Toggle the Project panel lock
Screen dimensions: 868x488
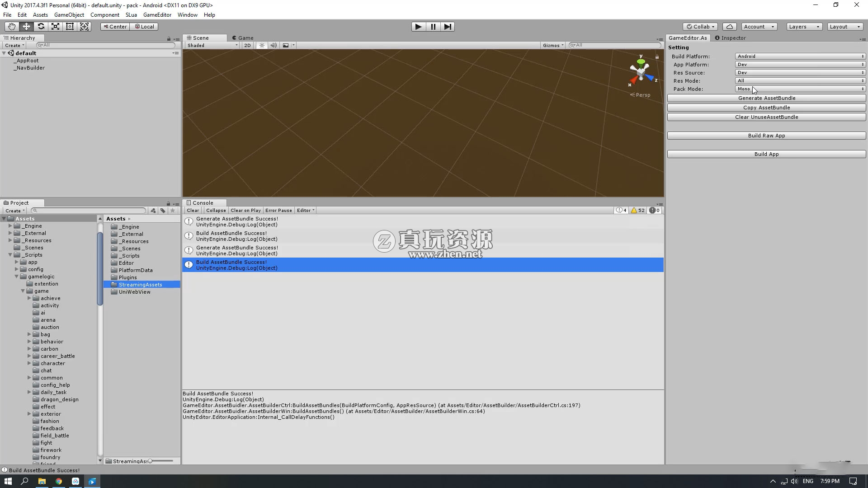tap(169, 204)
